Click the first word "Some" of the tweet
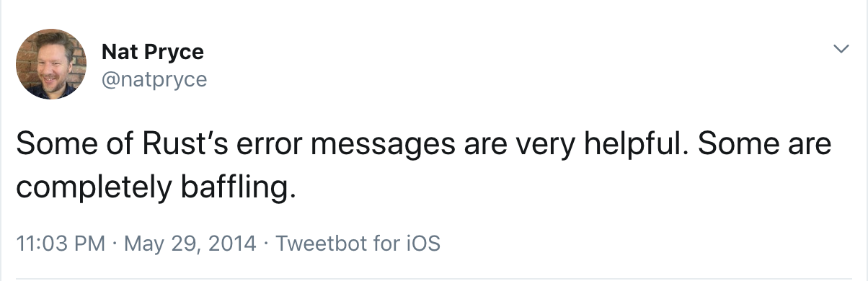The width and height of the screenshot is (868, 281). [53, 145]
